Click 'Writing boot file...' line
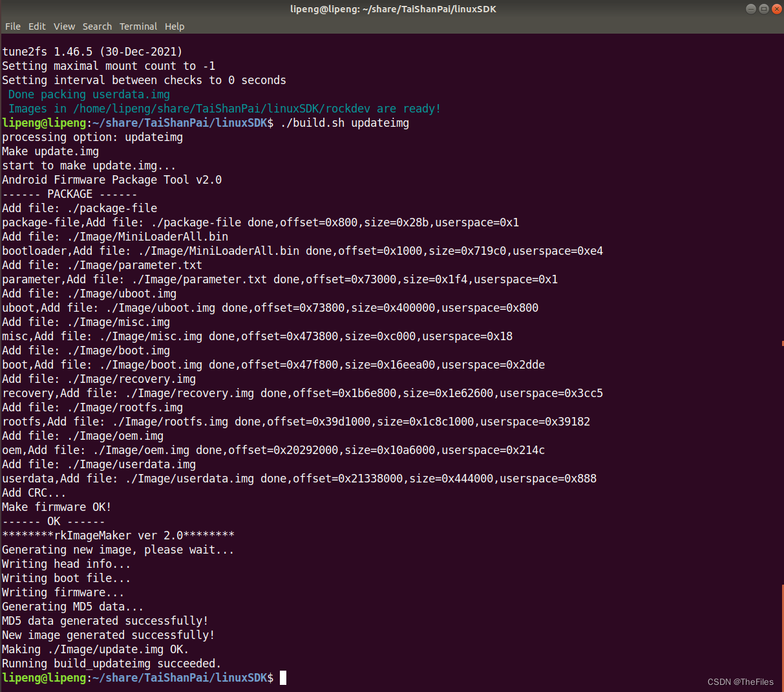This screenshot has height=692, width=784. tap(67, 578)
